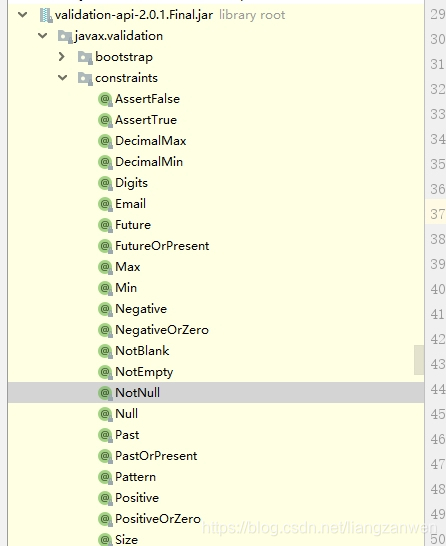This screenshot has width=446, height=546.
Task: Click the project tree scrollbar thumb
Action: click(x=419, y=360)
